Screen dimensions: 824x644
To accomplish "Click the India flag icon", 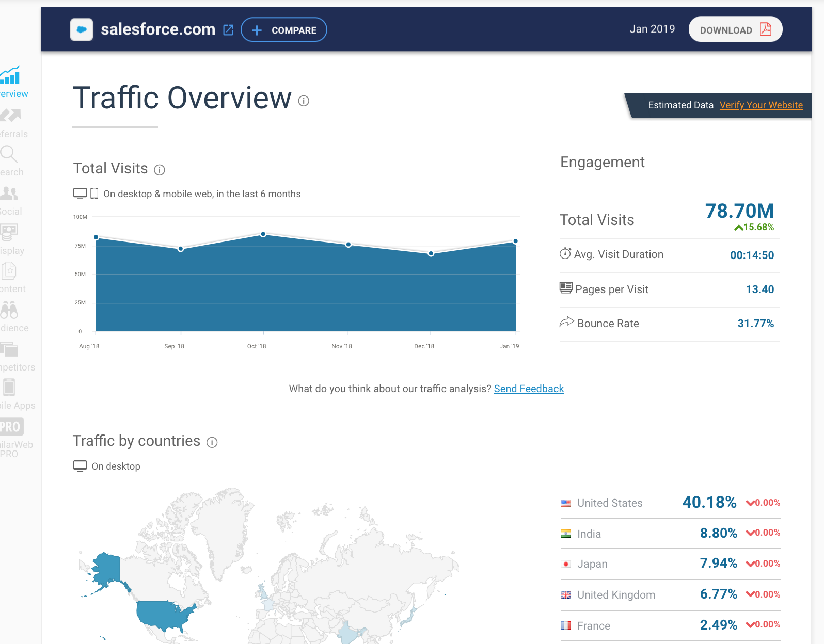I will 566,534.
